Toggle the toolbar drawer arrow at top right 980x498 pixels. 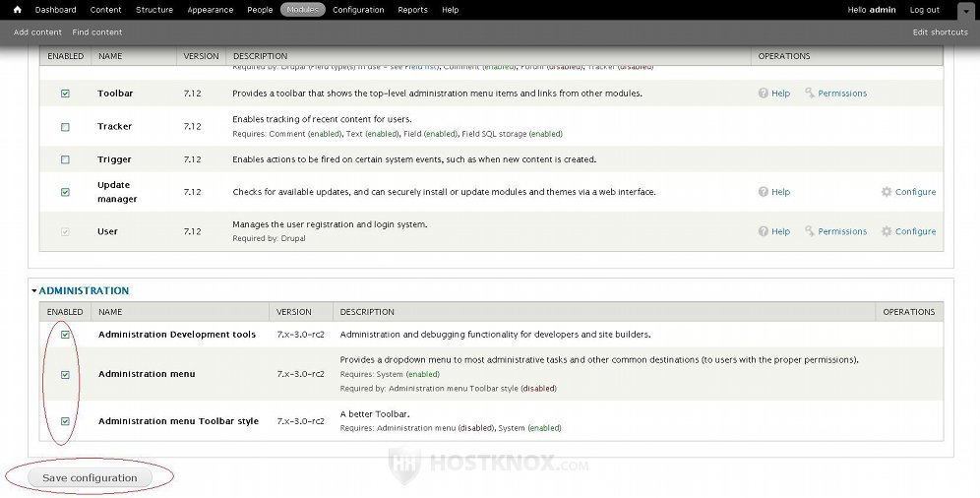(x=965, y=11)
